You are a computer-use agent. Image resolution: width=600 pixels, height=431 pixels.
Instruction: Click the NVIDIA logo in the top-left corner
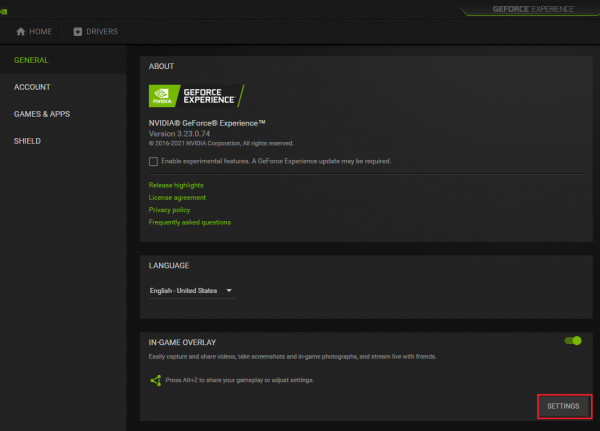(3, 11)
